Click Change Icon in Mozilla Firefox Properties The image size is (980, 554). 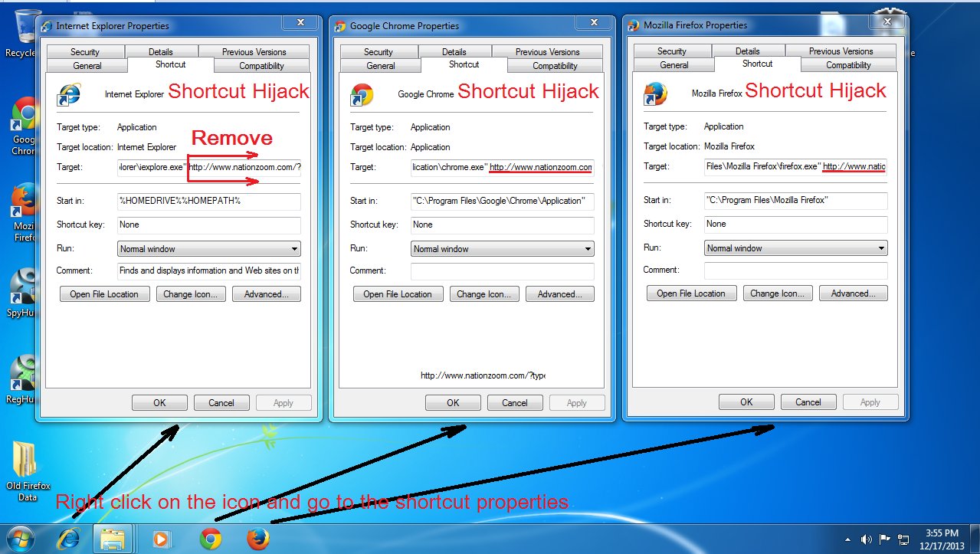(777, 293)
